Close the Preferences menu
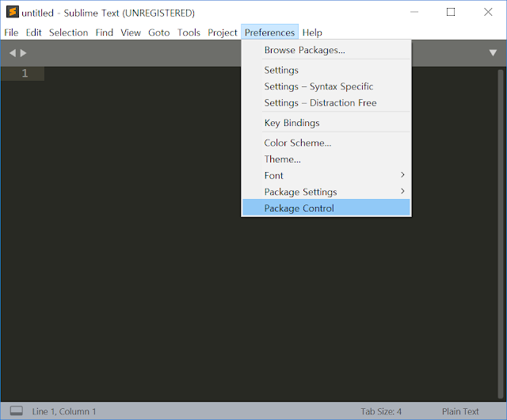The image size is (507, 420). 269,32
